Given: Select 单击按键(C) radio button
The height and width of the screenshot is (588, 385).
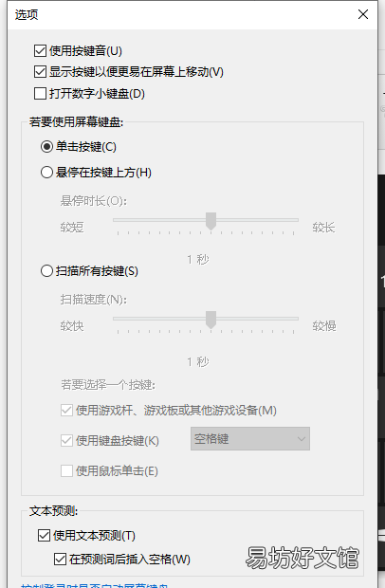Looking at the screenshot, I should pos(46,147).
